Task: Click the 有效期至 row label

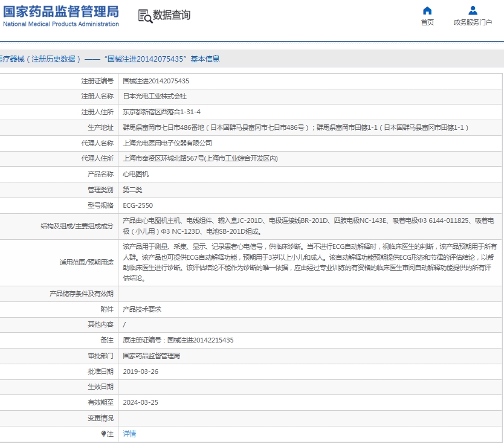Action: coord(100,402)
